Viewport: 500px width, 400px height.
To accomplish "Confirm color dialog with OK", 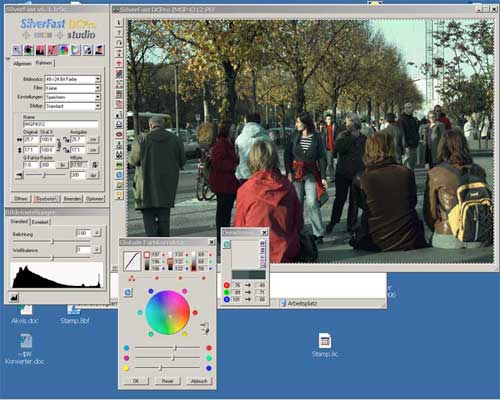I will 136,381.
